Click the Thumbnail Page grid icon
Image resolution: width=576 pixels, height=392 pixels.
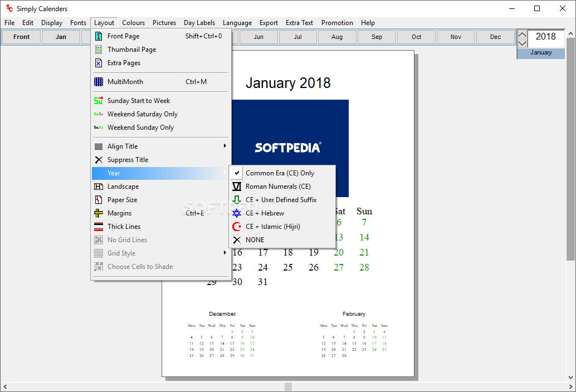pyautogui.click(x=99, y=50)
